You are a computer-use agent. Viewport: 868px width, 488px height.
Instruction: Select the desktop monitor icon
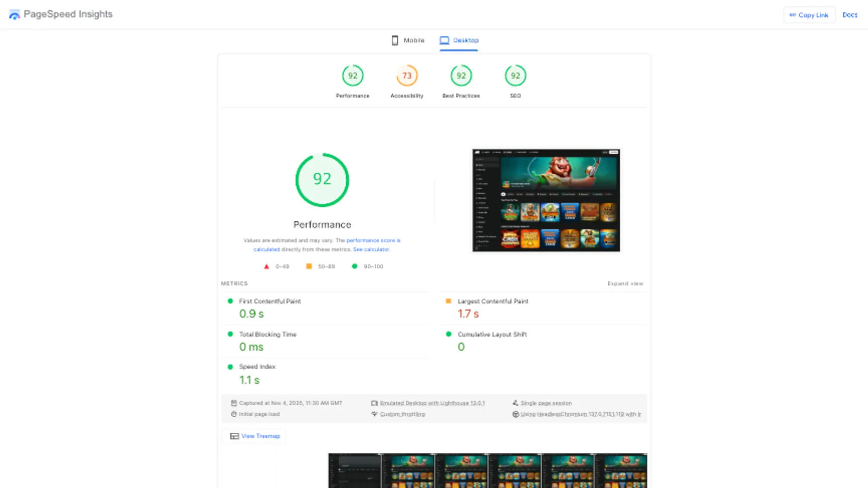tap(444, 40)
